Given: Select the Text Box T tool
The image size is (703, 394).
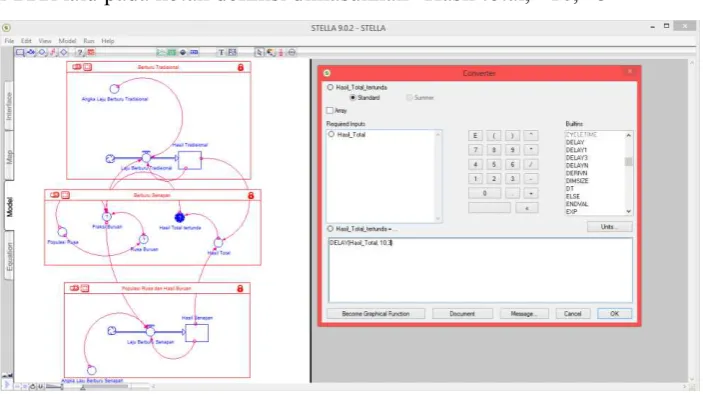Looking at the screenshot, I should [221, 52].
